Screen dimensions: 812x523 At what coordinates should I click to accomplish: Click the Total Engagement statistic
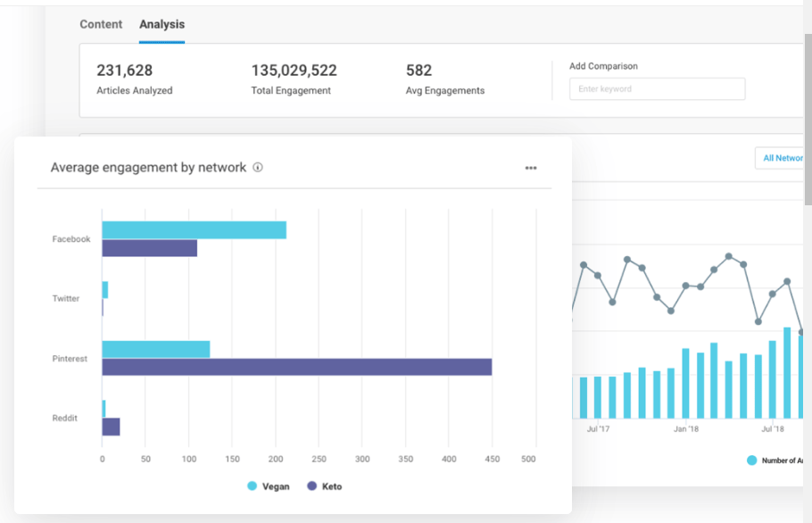294,79
